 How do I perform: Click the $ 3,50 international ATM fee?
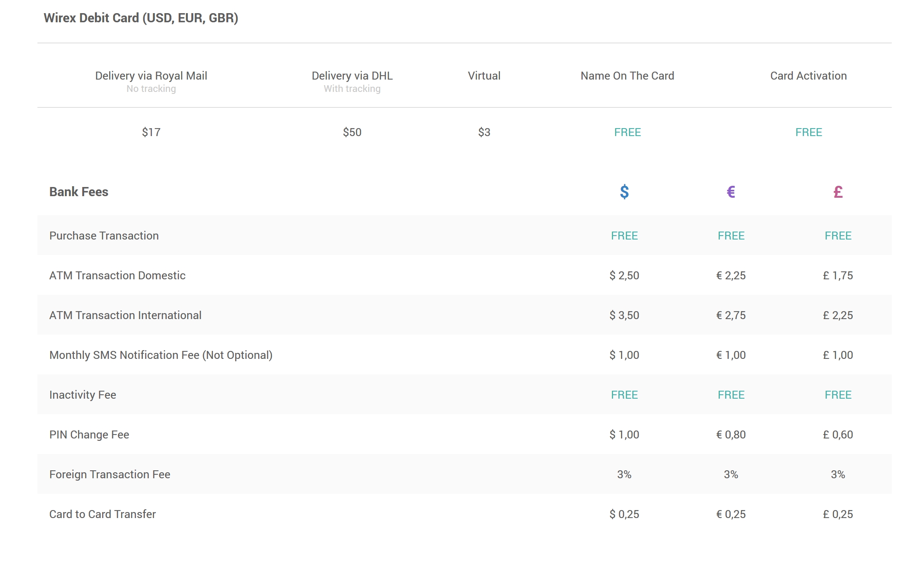pos(624,315)
